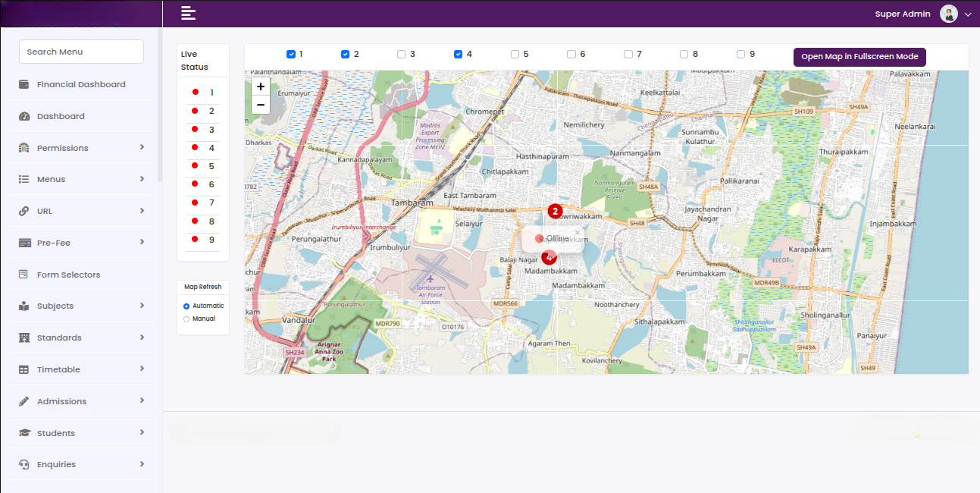The height and width of the screenshot is (493, 980).
Task: Expand the Subjects submenu chevron
Action: (142, 306)
